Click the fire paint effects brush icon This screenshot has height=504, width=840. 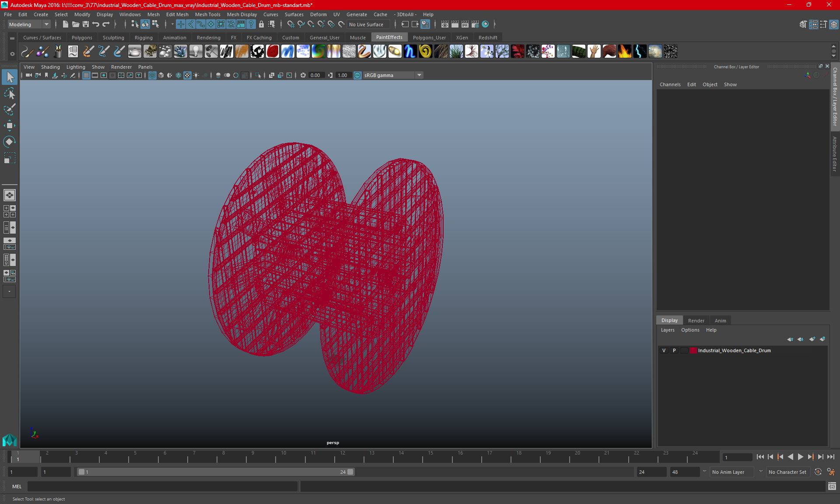coord(624,52)
